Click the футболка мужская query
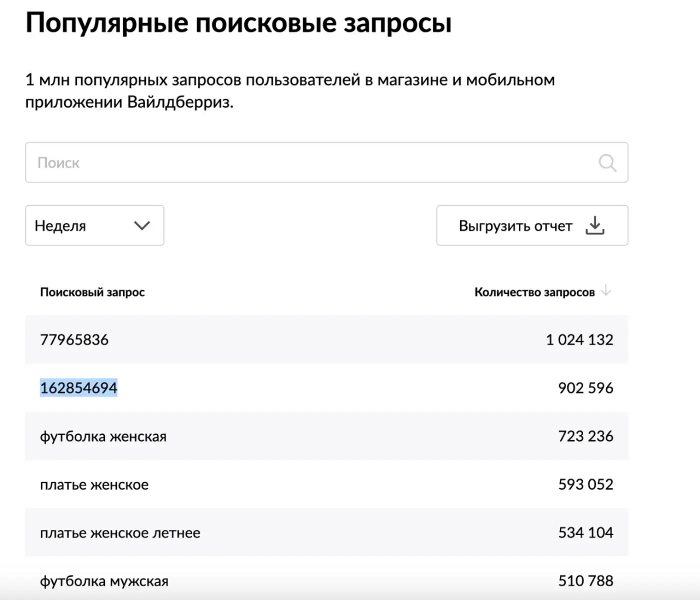Image resolution: width=700 pixels, height=600 pixels. (x=104, y=581)
